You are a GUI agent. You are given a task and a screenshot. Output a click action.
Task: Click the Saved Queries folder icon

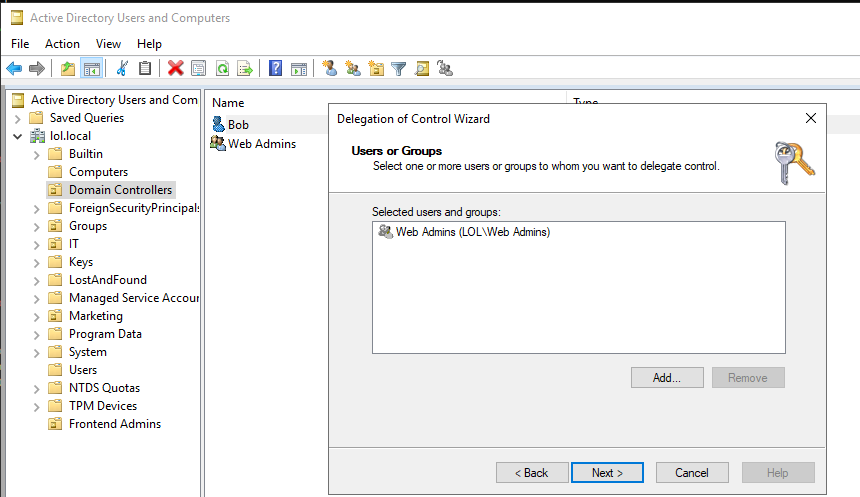coord(36,117)
